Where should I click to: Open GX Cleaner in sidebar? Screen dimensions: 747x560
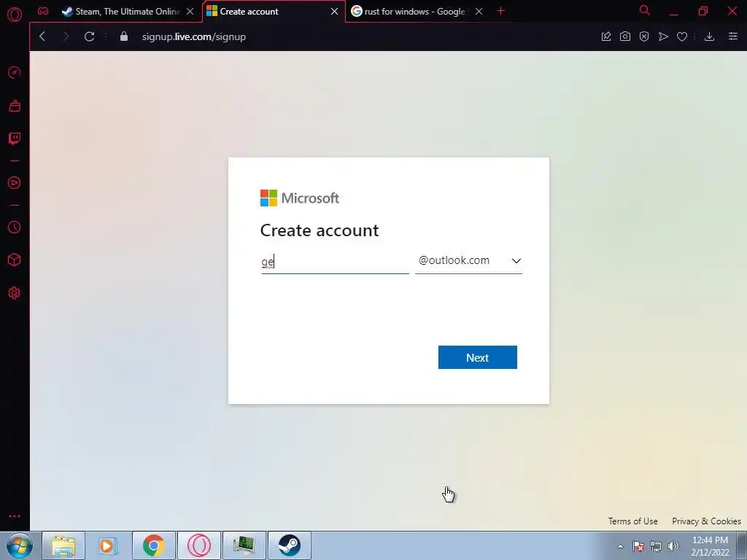15,106
